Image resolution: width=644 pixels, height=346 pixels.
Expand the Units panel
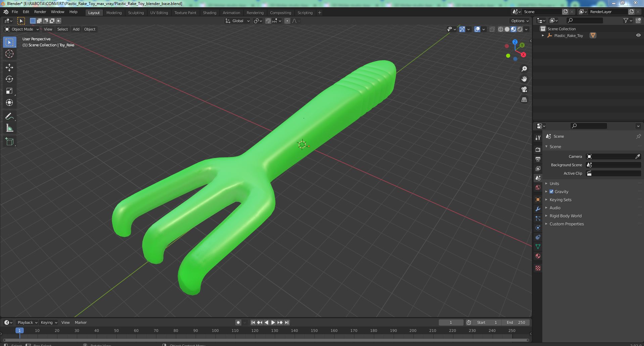554,183
